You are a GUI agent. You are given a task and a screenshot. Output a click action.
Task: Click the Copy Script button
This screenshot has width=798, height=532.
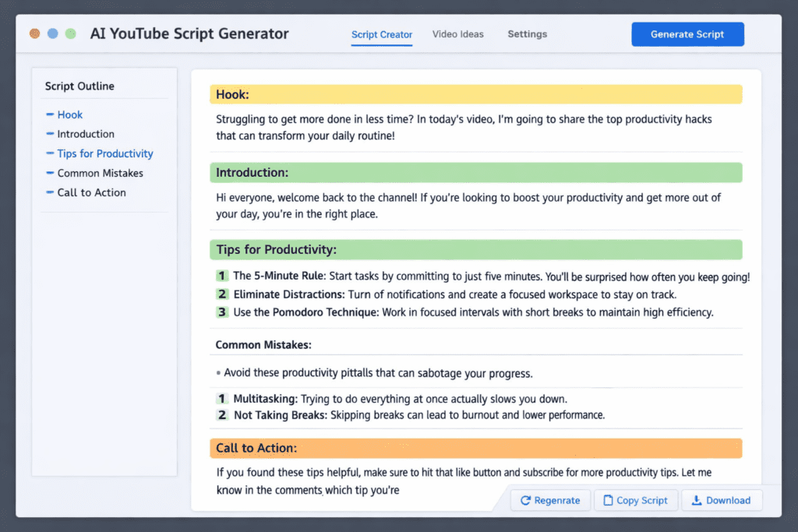tap(636, 500)
